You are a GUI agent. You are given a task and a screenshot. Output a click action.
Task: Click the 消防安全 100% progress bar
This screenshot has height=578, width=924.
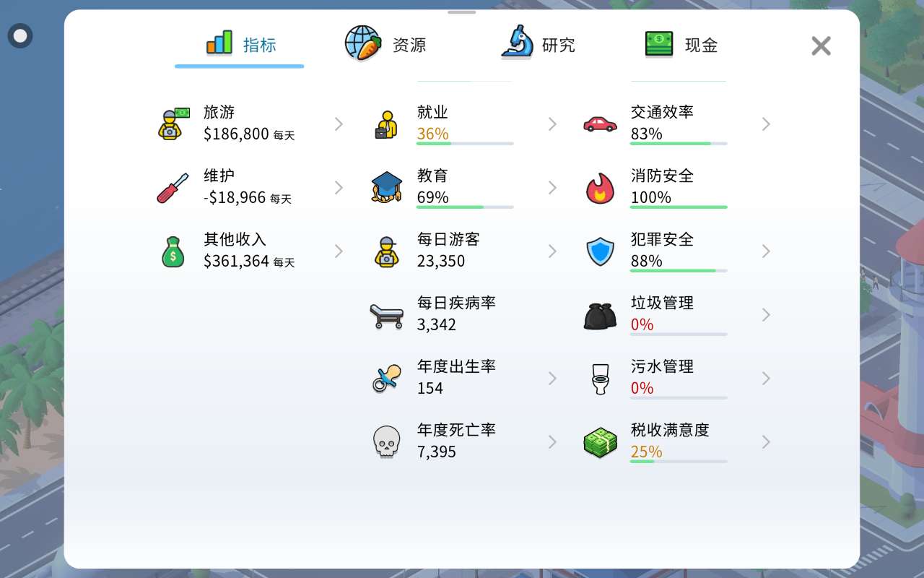pos(679,207)
